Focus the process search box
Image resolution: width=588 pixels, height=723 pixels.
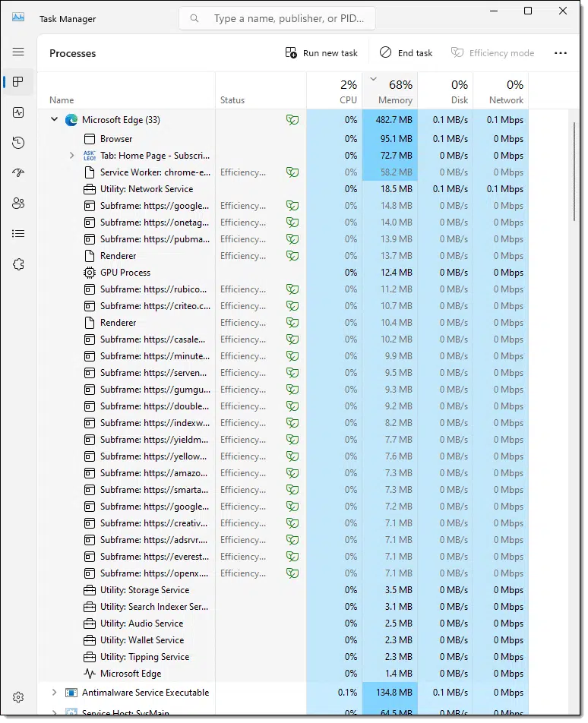click(x=277, y=18)
